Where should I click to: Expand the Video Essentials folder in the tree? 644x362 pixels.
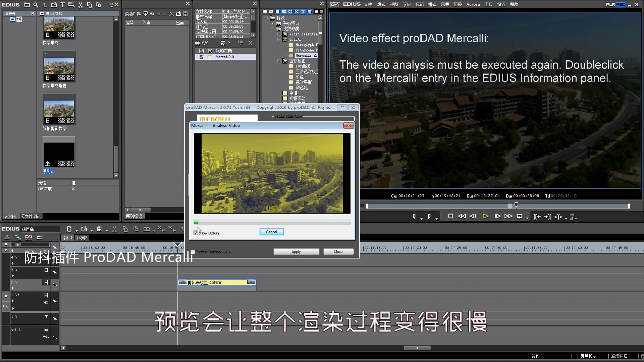coord(279,34)
